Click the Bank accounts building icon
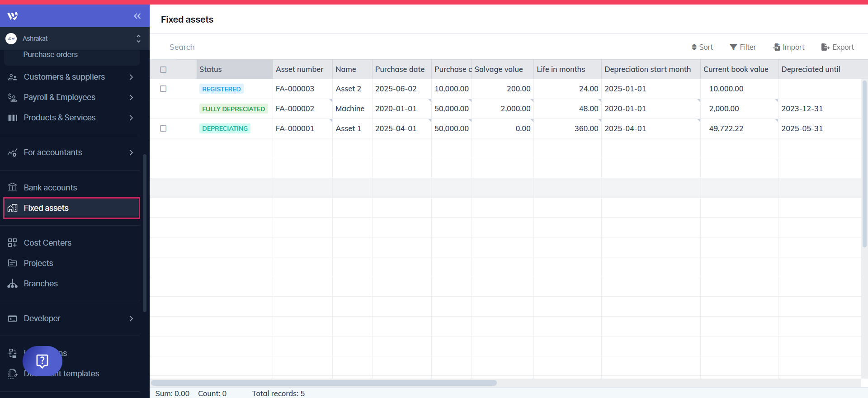 (x=13, y=187)
